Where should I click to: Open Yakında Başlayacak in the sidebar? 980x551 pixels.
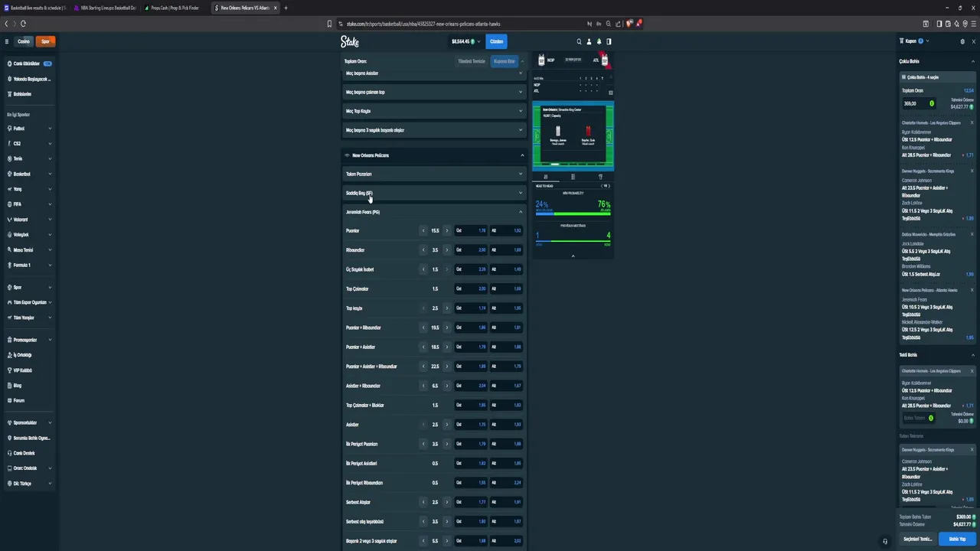pyautogui.click(x=28, y=79)
